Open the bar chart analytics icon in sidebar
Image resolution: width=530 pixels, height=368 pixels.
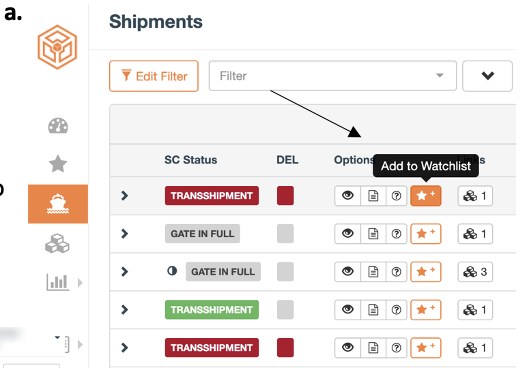pyautogui.click(x=58, y=282)
